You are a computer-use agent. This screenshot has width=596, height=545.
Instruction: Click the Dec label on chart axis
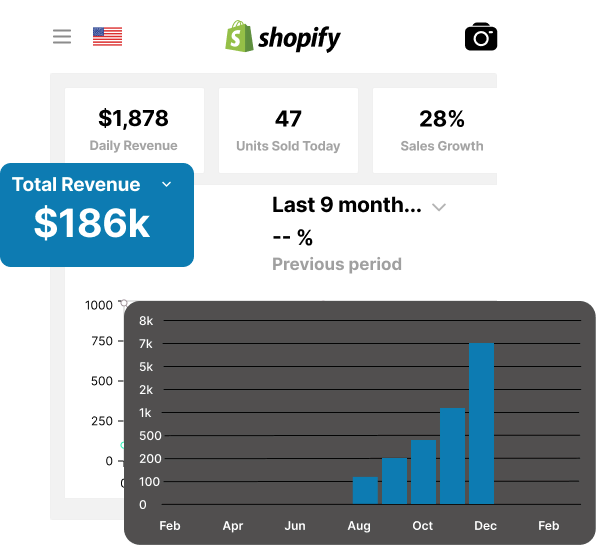[485, 526]
